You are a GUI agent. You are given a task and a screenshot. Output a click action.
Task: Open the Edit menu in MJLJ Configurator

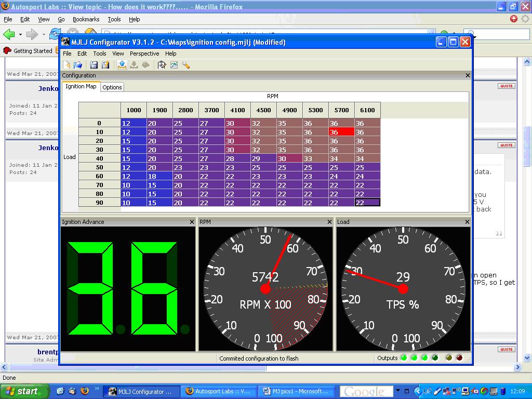point(82,54)
